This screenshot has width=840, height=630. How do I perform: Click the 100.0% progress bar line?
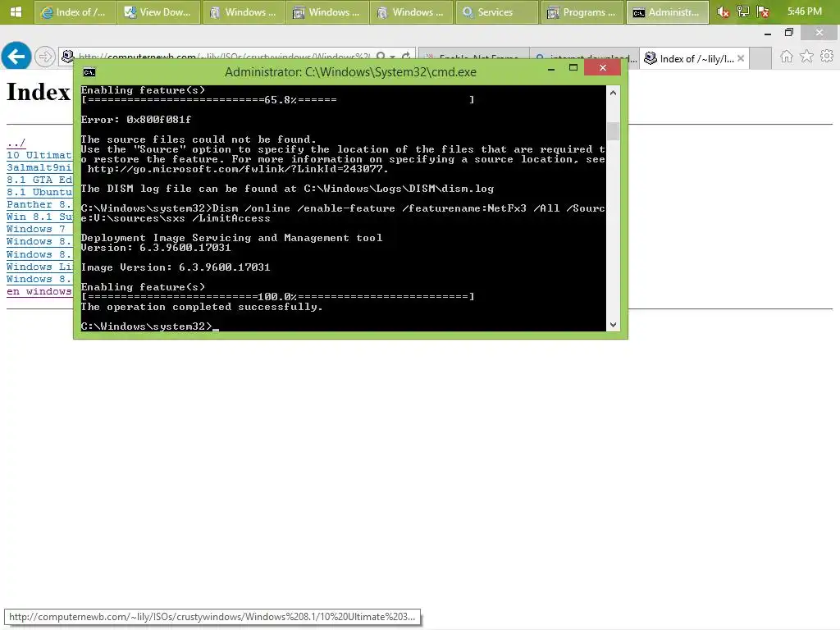(277, 297)
